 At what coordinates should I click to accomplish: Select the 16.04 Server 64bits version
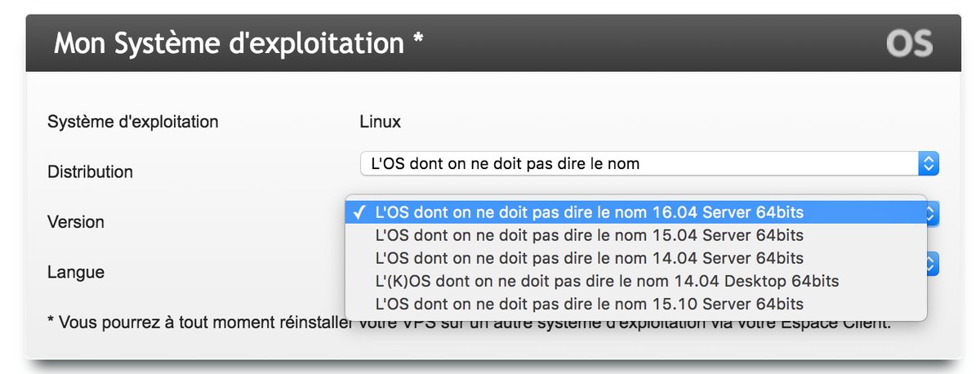pyautogui.click(x=588, y=212)
